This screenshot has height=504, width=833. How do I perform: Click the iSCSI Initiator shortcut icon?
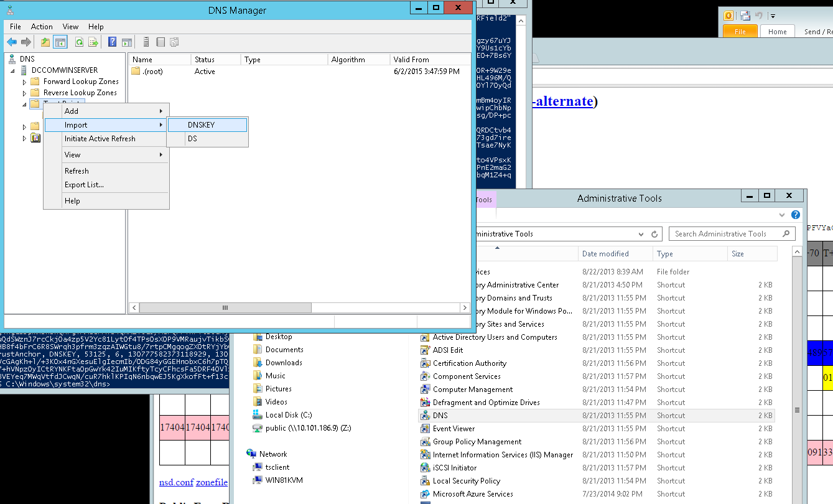click(x=426, y=468)
